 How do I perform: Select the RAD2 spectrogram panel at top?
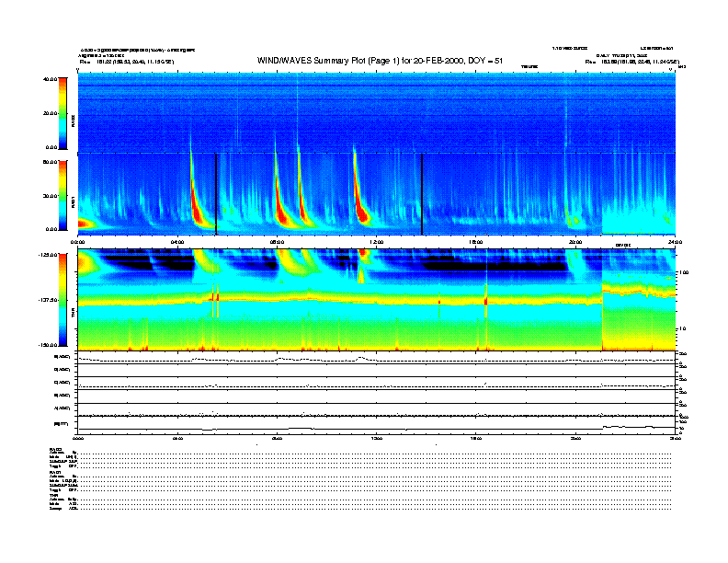[377, 110]
